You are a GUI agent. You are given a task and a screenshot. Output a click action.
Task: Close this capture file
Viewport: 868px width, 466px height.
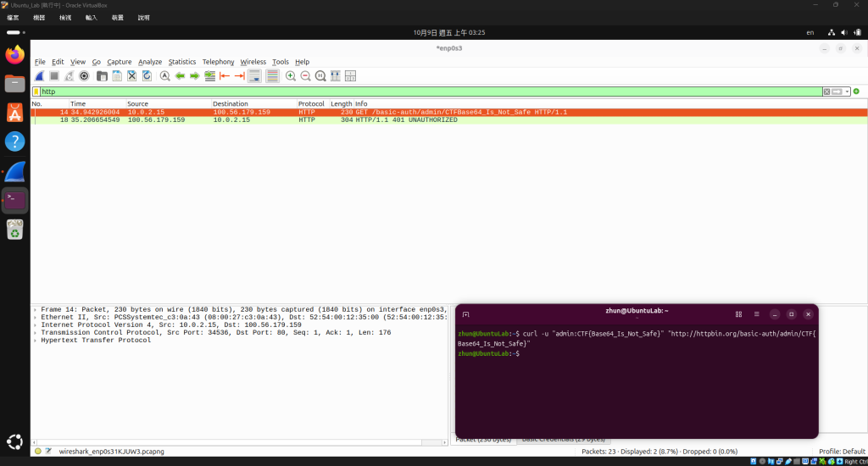pyautogui.click(x=131, y=76)
